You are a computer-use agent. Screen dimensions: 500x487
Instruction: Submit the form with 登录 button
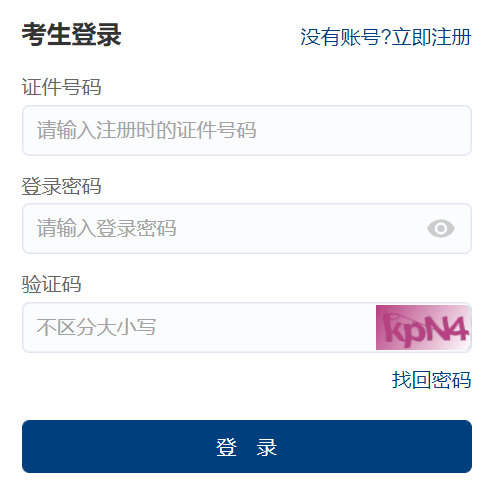coord(247,446)
